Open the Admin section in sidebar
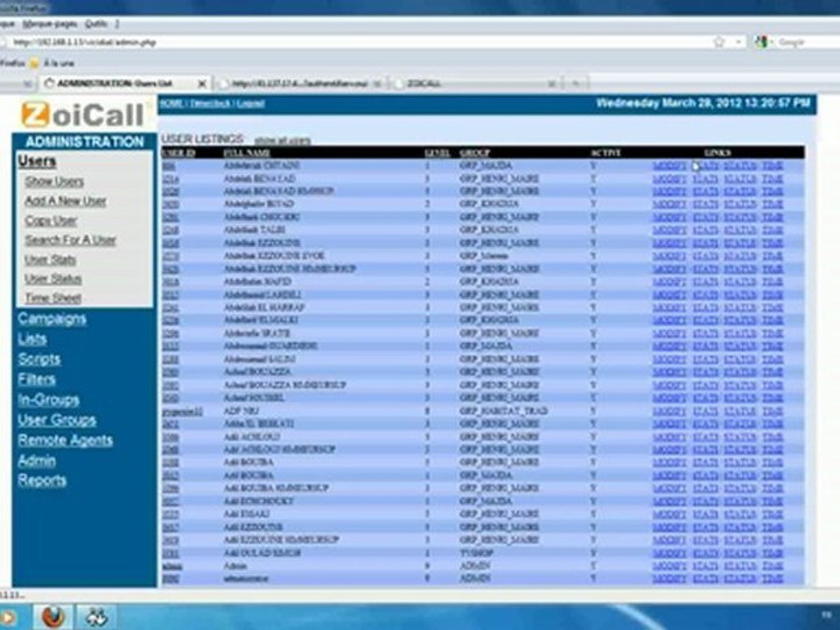The height and width of the screenshot is (630, 840). pos(37,461)
